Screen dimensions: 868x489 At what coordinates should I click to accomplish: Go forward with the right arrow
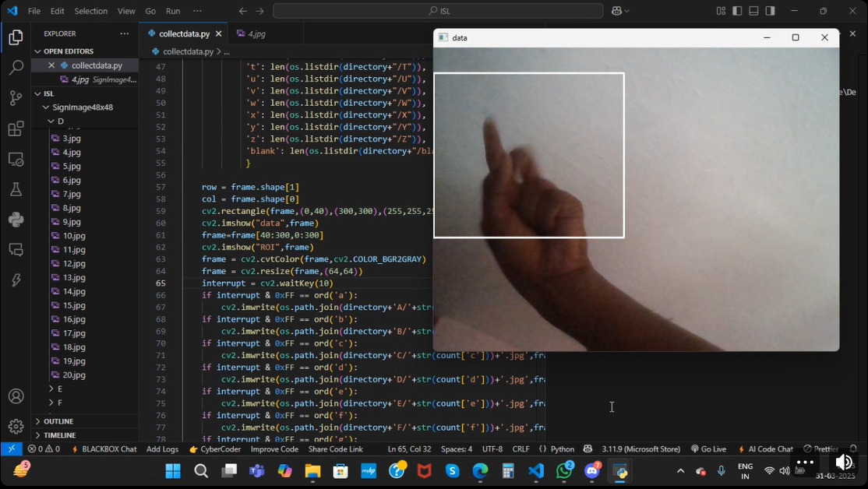[x=259, y=10]
